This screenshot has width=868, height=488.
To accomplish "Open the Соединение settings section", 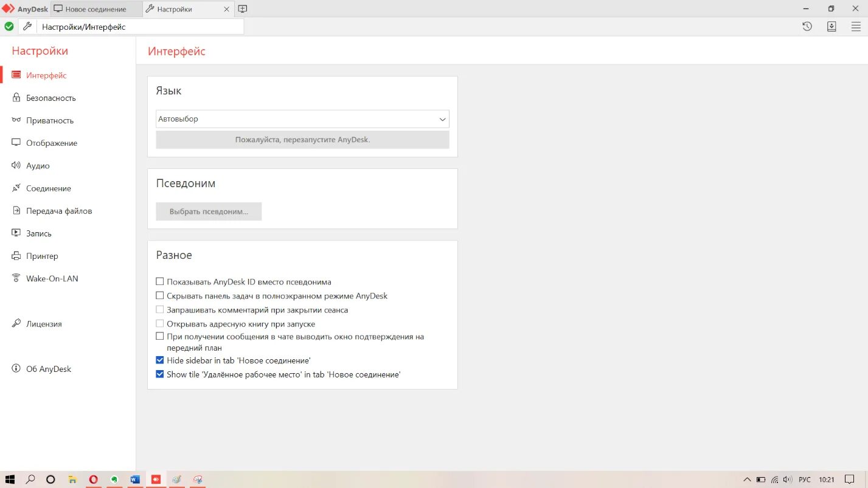I will [x=49, y=188].
